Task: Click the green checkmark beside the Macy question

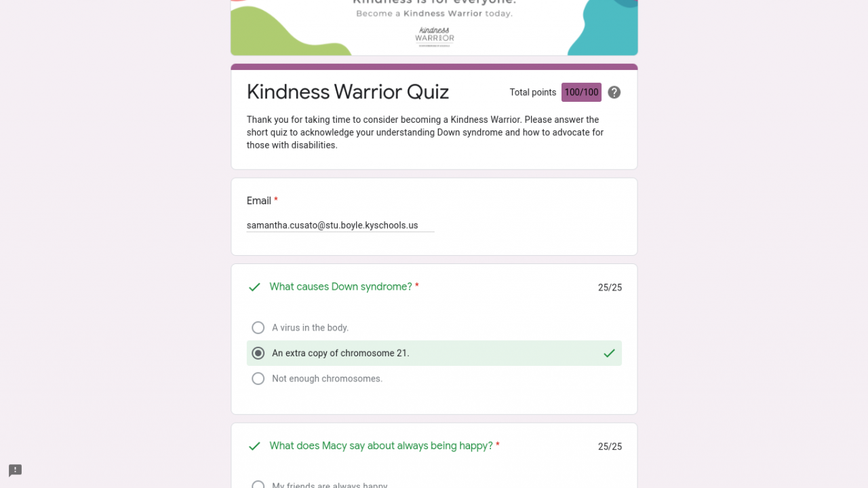Action: pos(254,446)
